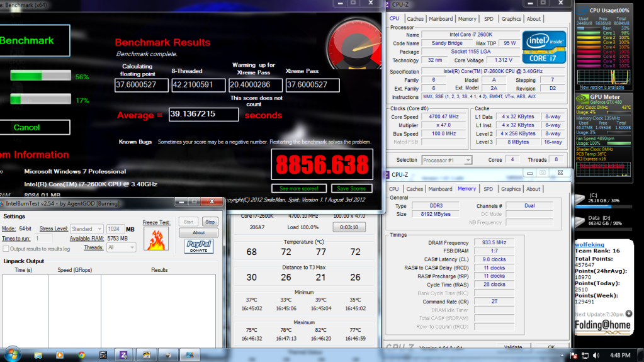Click the taskbar clock showing 4:48 PM
The width and height of the screenshot is (644, 362).
click(x=620, y=356)
